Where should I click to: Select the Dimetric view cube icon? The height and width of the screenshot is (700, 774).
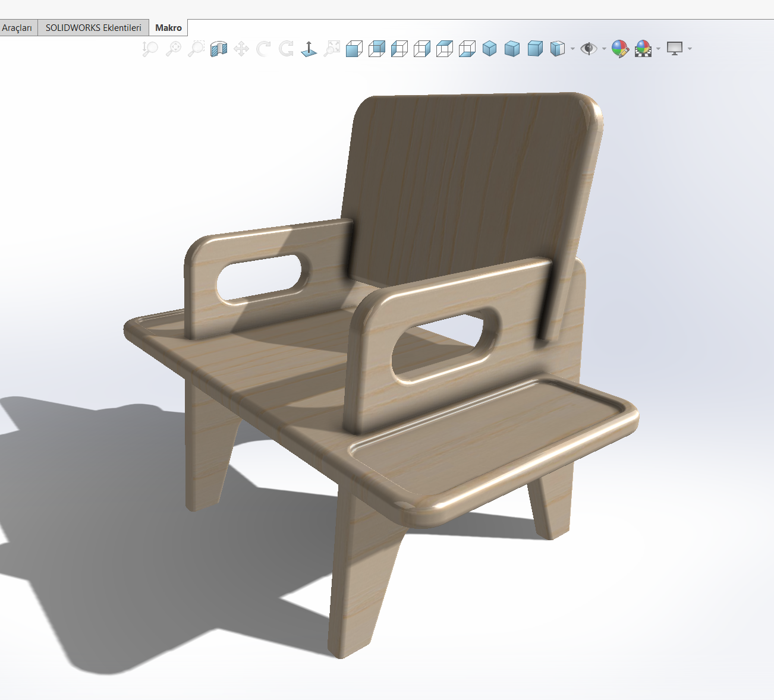(x=535, y=49)
